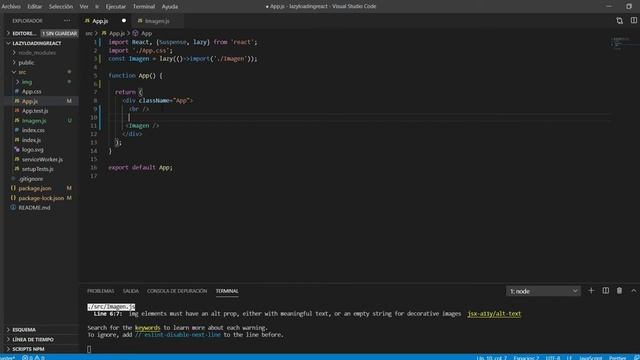This screenshot has width=640, height=360.
Task: Open the Ver menu
Action: (84, 7)
